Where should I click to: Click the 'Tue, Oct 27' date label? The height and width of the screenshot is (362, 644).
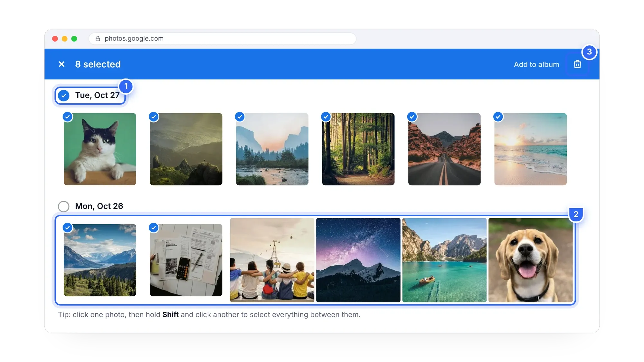coord(97,95)
